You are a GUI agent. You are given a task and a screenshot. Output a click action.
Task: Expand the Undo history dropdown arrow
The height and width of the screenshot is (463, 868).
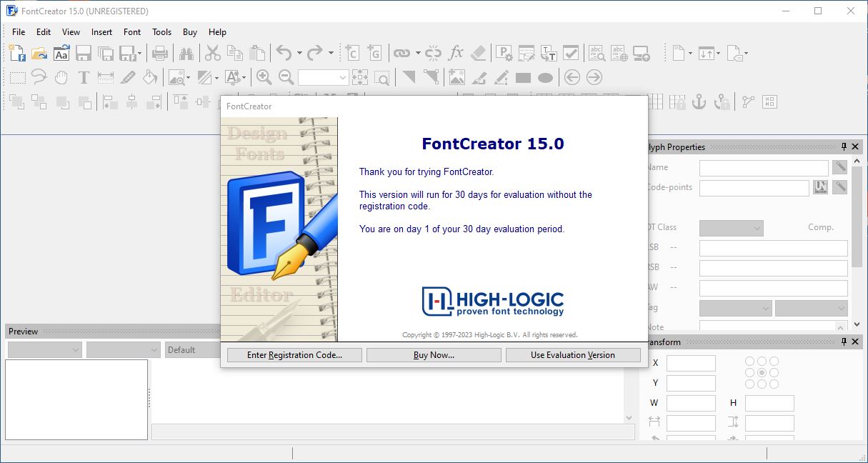[299, 53]
